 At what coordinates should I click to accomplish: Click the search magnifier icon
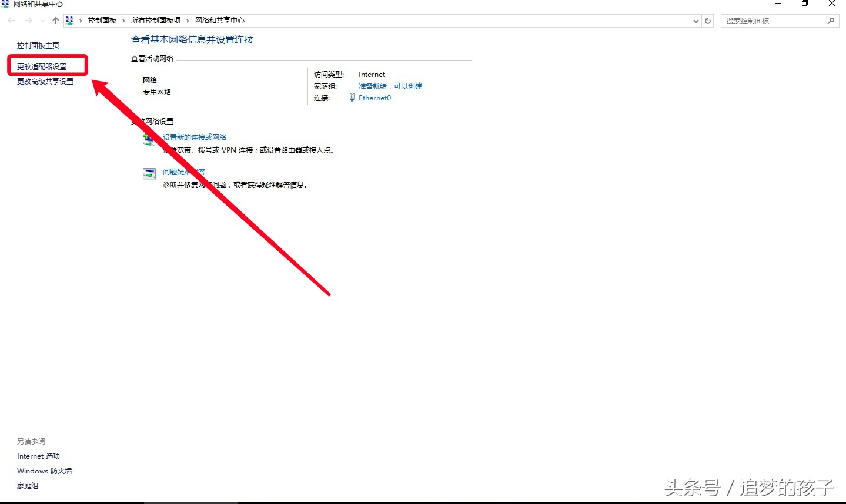pos(831,21)
